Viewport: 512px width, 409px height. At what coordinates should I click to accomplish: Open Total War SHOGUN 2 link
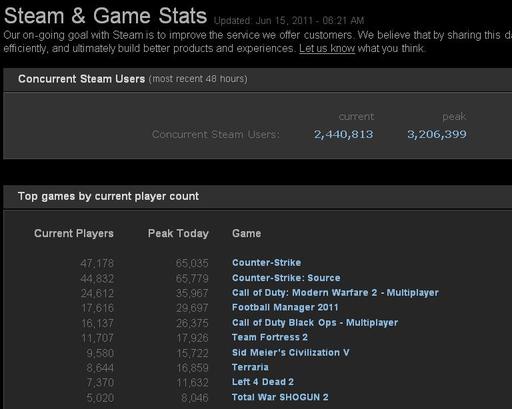pyautogui.click(x=280, y=397)
